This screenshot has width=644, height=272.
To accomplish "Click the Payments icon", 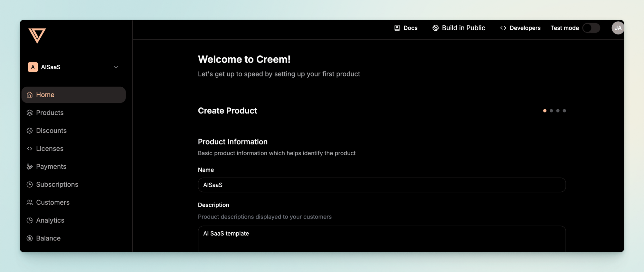I will pyautogui.click(x=30, y=167).
